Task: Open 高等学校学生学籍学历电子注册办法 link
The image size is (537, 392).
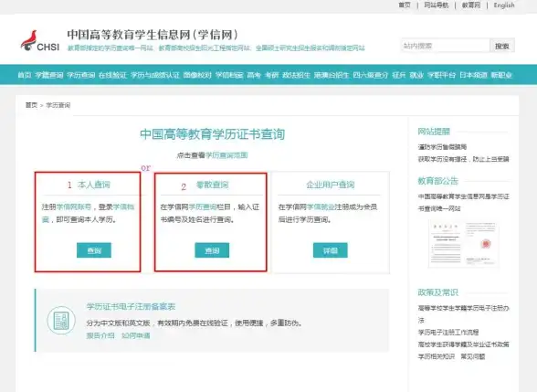Action: point(463,314)
